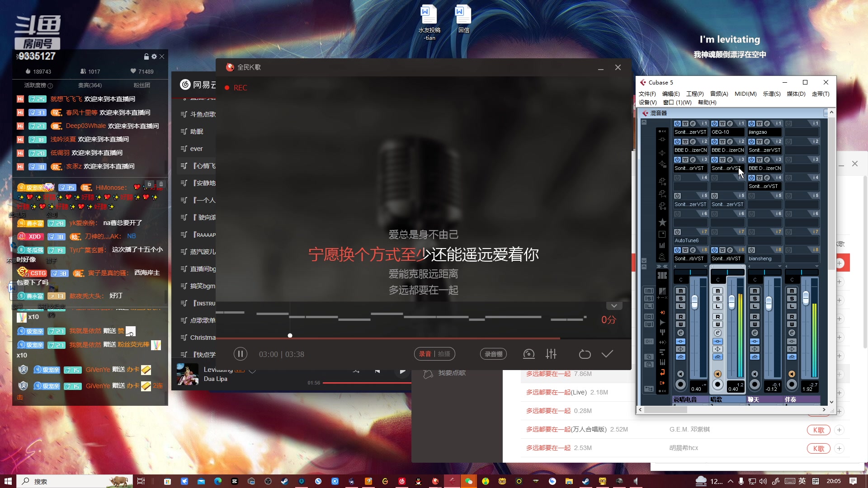Viewport: 868px width, 488px height.
Task: Open the mixer sliders icon in 全民K歌
Action: 551,354
